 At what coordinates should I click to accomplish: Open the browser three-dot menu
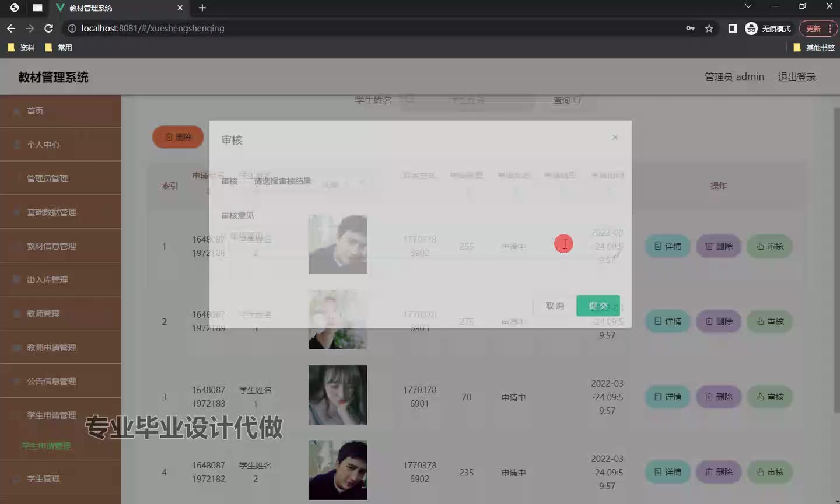830,28
